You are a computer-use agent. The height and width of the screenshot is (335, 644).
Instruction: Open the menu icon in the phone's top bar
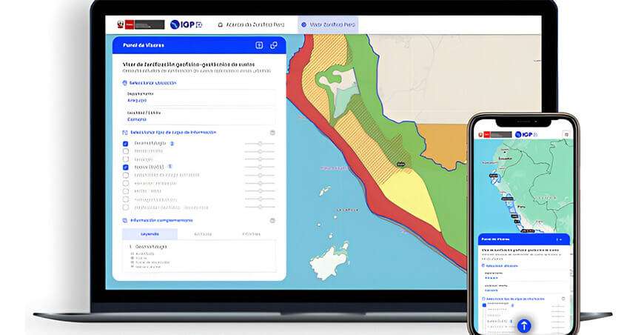(566, 134)
